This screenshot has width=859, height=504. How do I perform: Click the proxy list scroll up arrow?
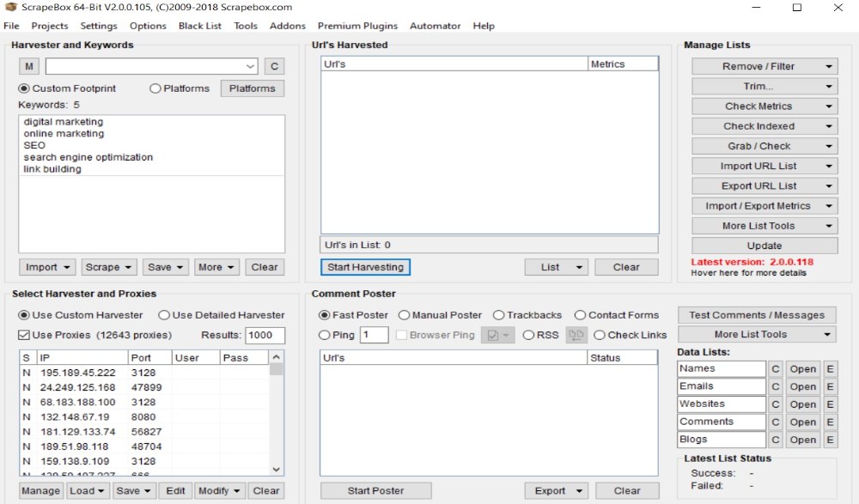click(x=277, y=357)
